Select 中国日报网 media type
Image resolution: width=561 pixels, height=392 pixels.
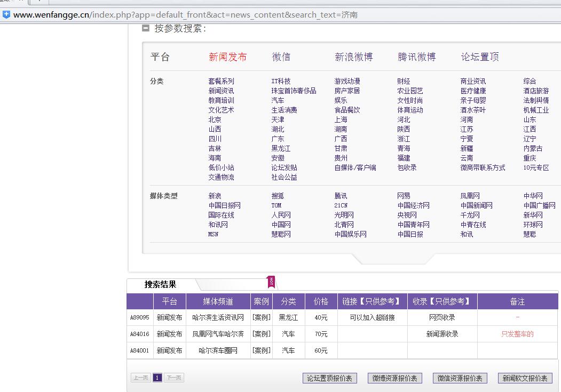pos(224,205)
